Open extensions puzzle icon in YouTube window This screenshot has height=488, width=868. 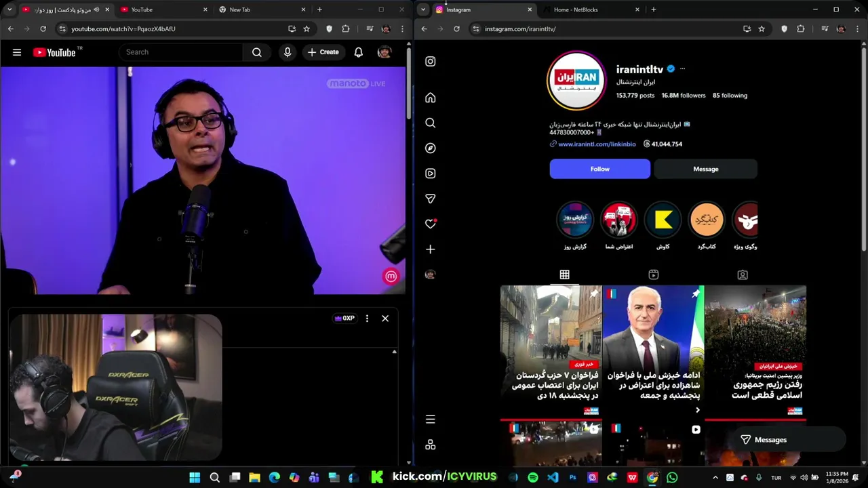(346, 29)
